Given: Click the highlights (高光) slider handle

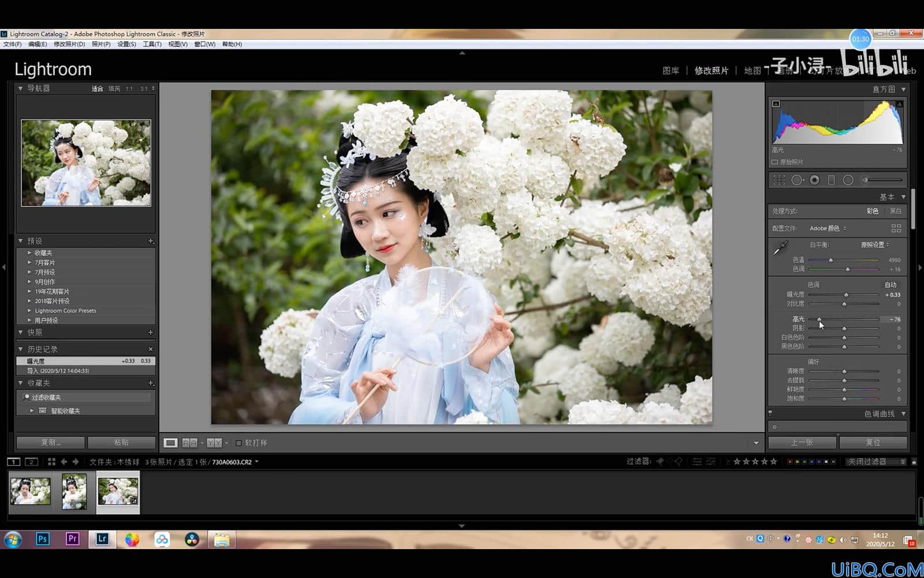Looking at the screenshot, I should (x=819, y=319).
